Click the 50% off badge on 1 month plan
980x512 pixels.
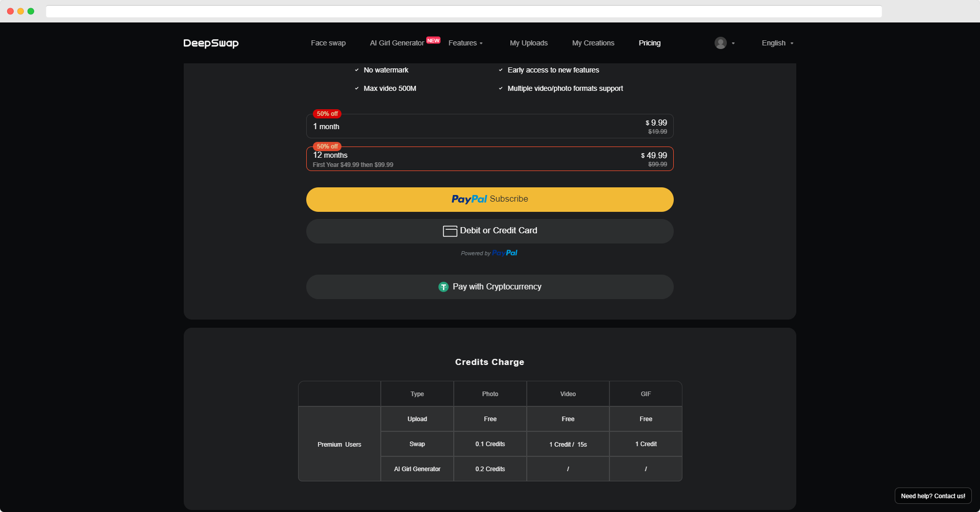pyautogui.click(x=327, y=113)
